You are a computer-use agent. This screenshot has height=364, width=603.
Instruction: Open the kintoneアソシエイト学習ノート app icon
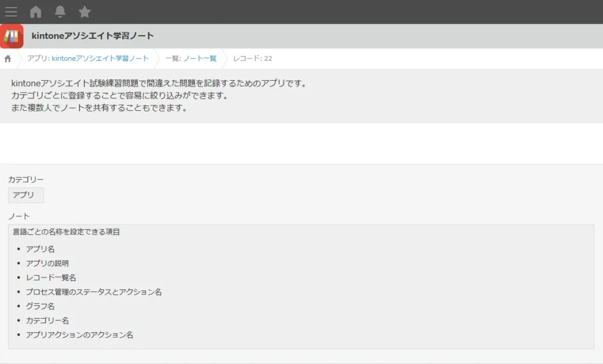coord(12,35)
